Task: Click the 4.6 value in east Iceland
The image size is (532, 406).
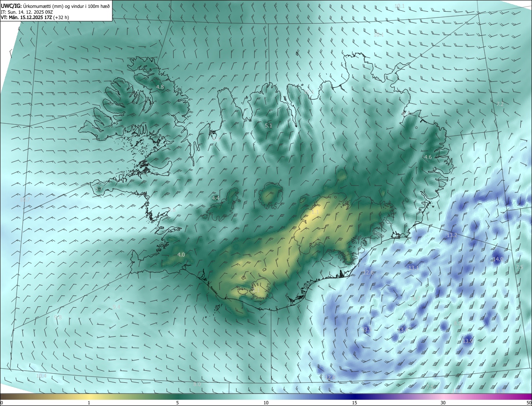Action: (x=428, y=157)
